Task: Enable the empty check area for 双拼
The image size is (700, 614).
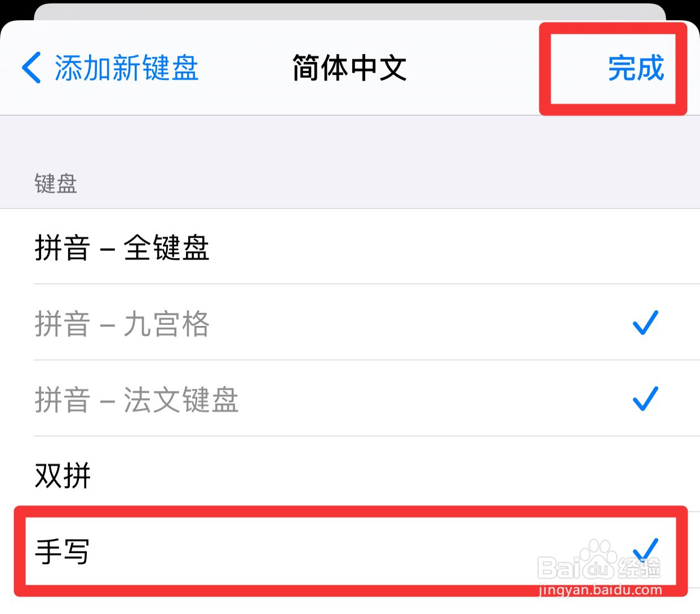Action: click(645, 475)
